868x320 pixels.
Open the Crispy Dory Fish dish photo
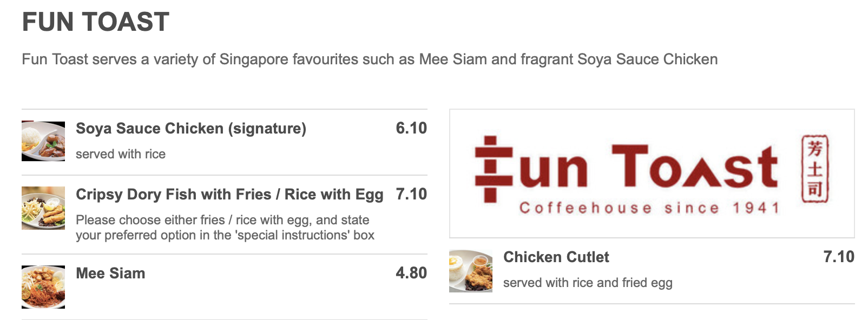43,208
